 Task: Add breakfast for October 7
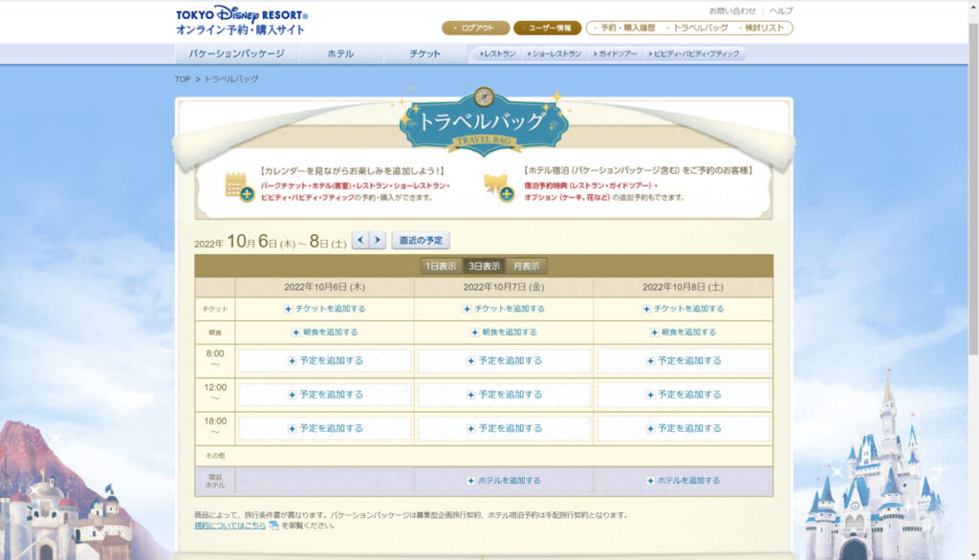coord(504,333)
